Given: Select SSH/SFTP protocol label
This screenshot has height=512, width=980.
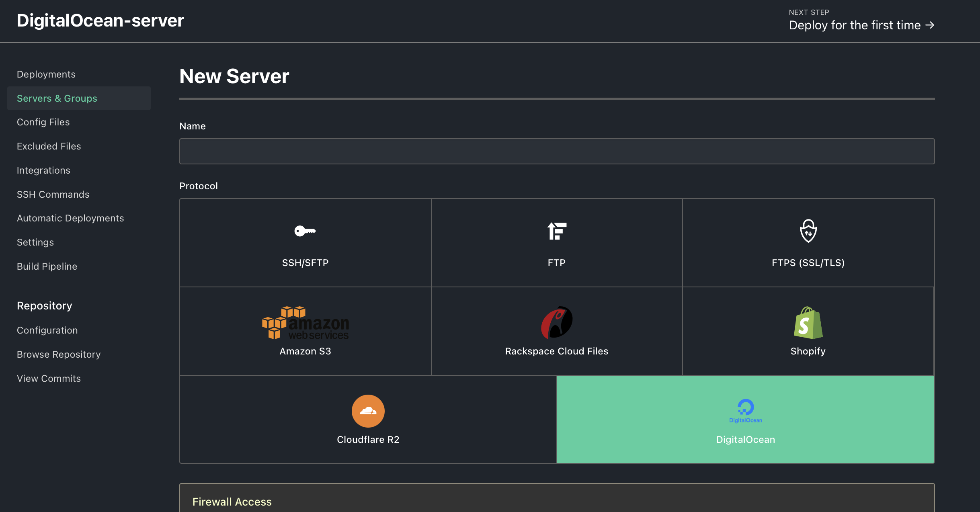Looking at the screenshot, I should [305, 263].
